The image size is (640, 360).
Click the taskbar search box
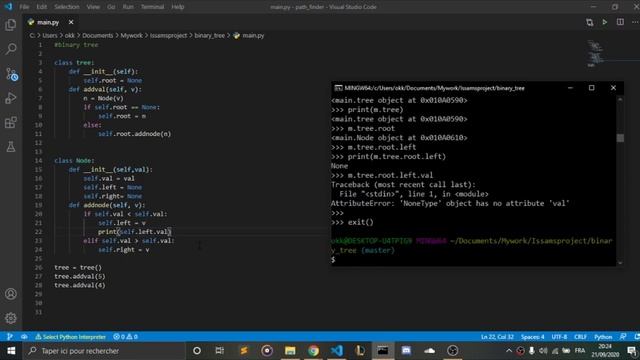pyautogui.click(x=104, y=351)
